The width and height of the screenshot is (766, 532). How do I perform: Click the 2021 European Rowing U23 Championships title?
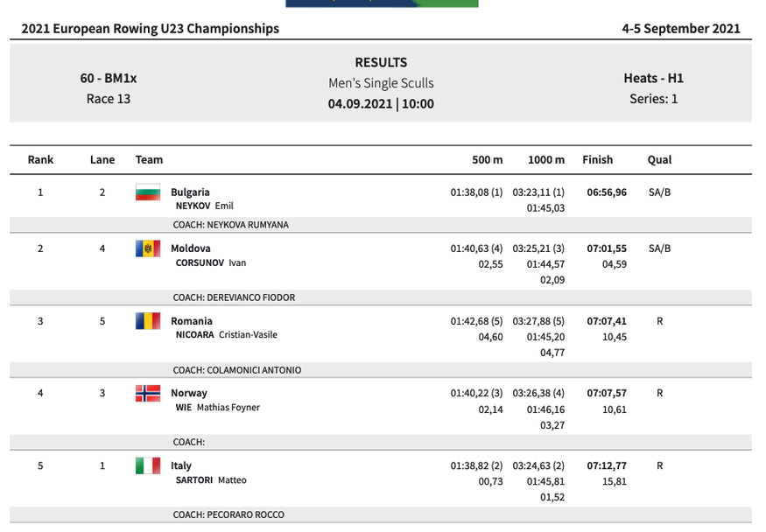click(151, 28)
